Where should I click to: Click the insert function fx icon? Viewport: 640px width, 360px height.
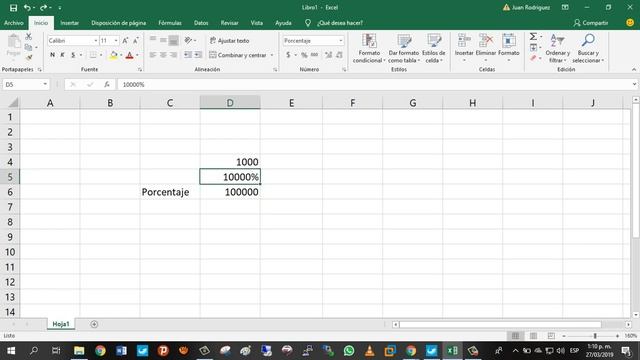(107, 84)
